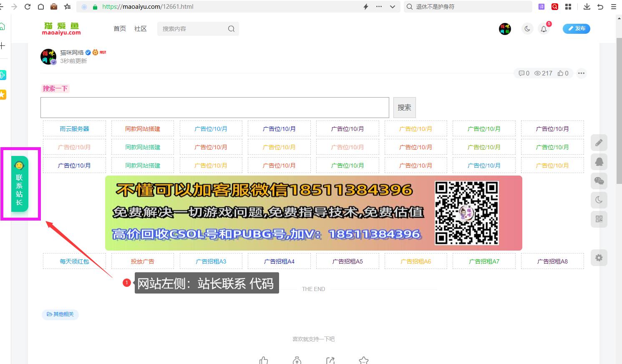Image resolution: width=622 pixels, height=364 pixels.
Task: Click the purple translate extension icon
Action: (541, 7)
